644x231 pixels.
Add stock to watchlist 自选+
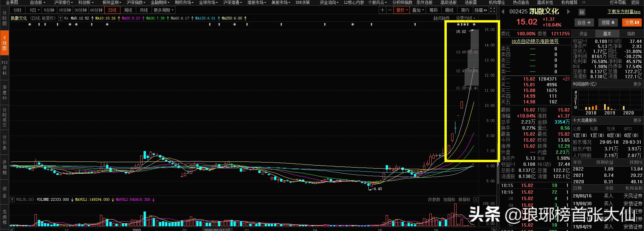coord(584,22)
